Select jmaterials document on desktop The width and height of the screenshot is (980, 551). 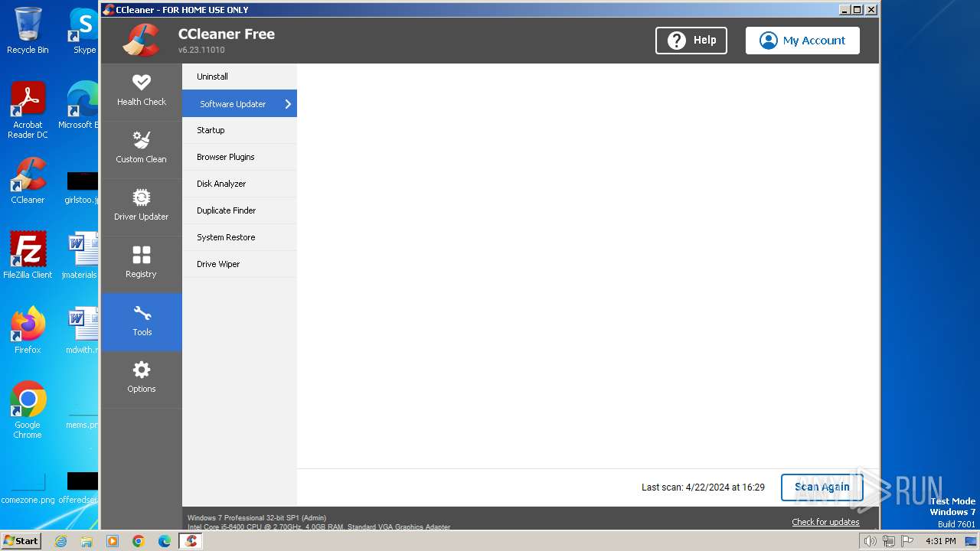80,256
